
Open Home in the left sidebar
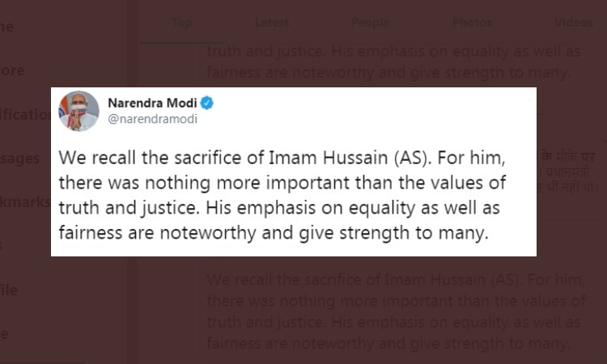6,27
